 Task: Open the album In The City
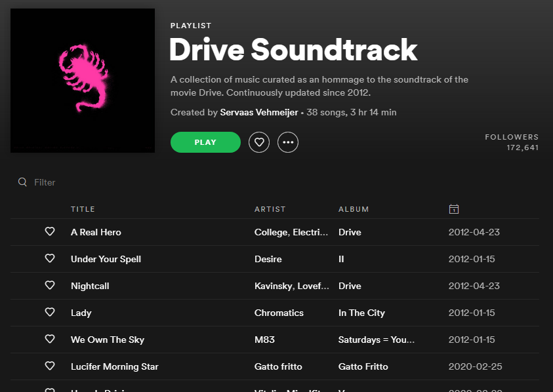pyautogui.click(x=361, y=312)
